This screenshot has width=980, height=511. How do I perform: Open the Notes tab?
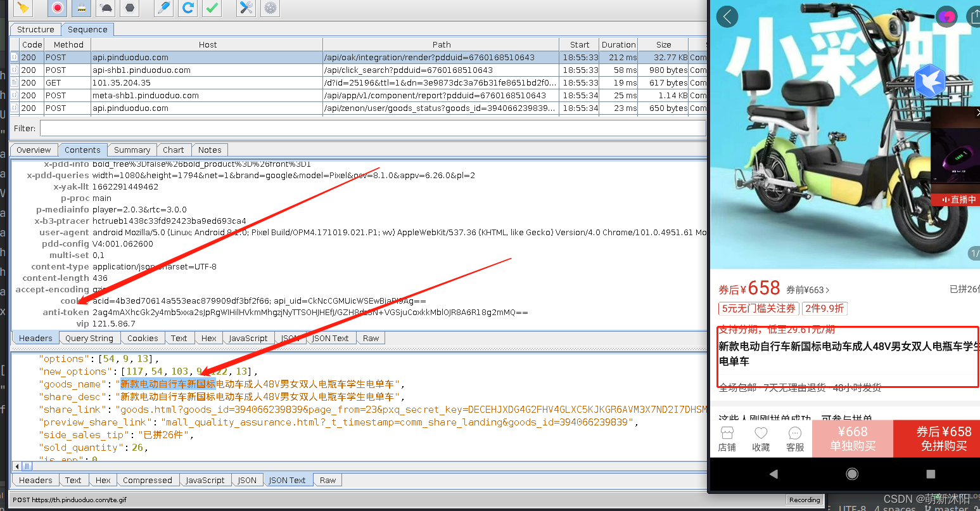click(x=210, y=150)
